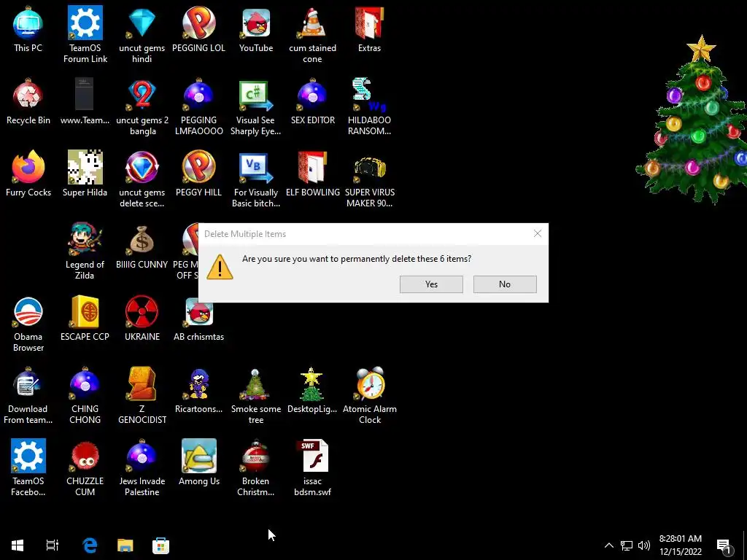Show hidden system tray icons
The image size is (747, 560).
(609, 545)
